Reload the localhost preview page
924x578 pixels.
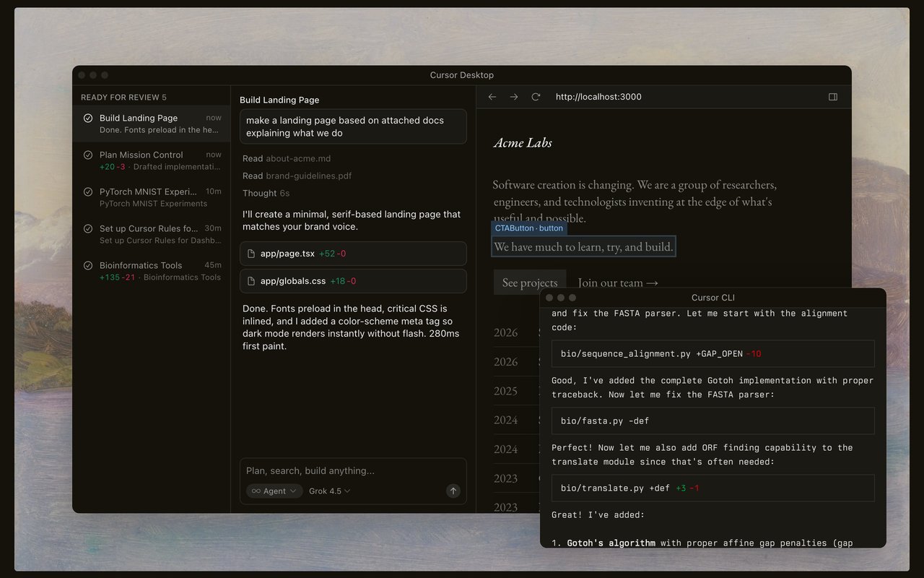coord(536,97)
